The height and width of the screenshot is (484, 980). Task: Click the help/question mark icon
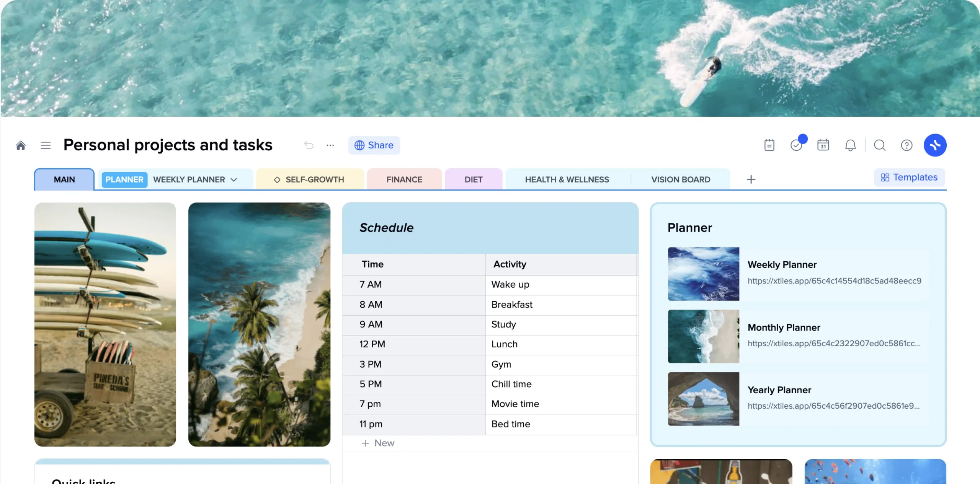tap(906, 144)
